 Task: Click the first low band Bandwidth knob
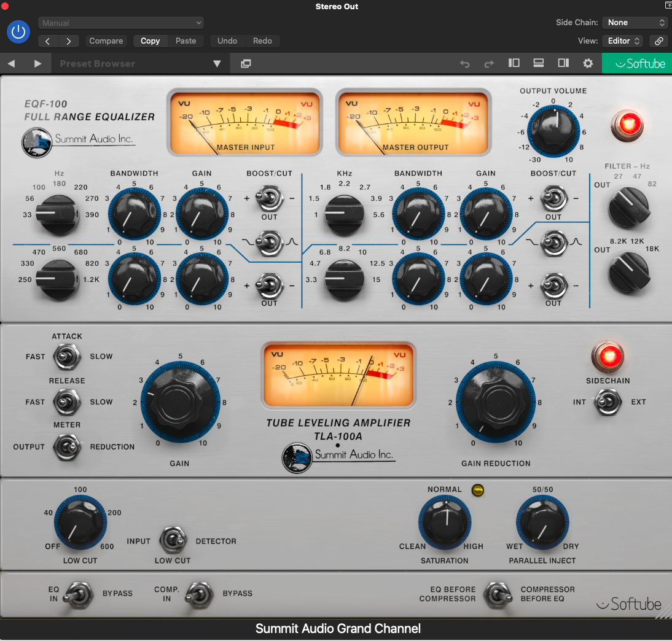coord(134,213)
